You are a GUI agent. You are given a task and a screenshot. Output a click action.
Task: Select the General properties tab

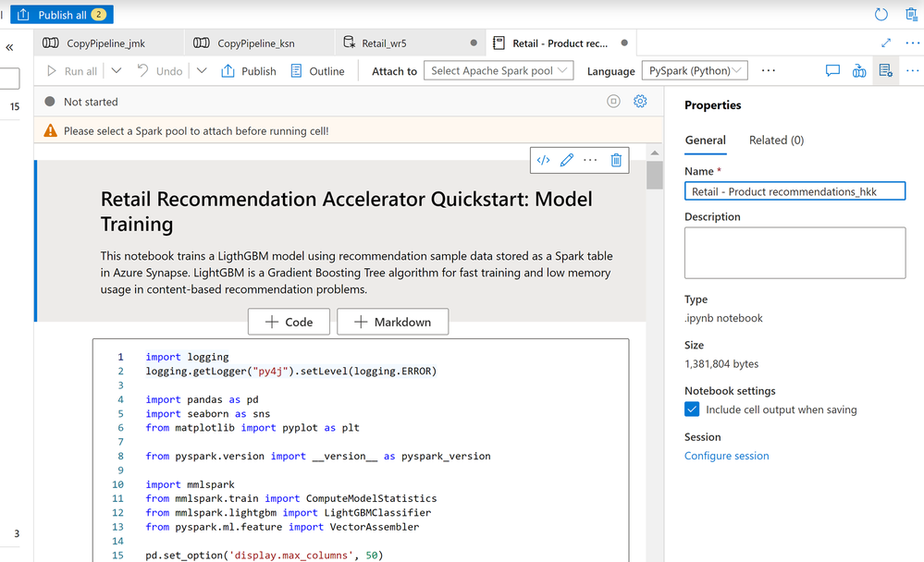[706, 140]
